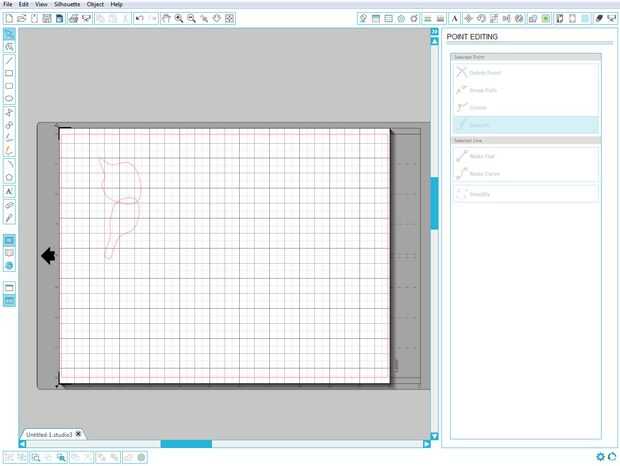Screen dimensions: 620x466
Task: Click the Make Curve option
Action: click(527, 174)
